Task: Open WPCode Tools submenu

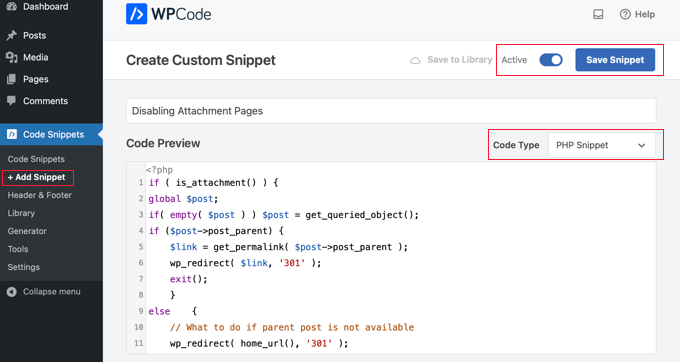Action: click(x=18, y=249)
